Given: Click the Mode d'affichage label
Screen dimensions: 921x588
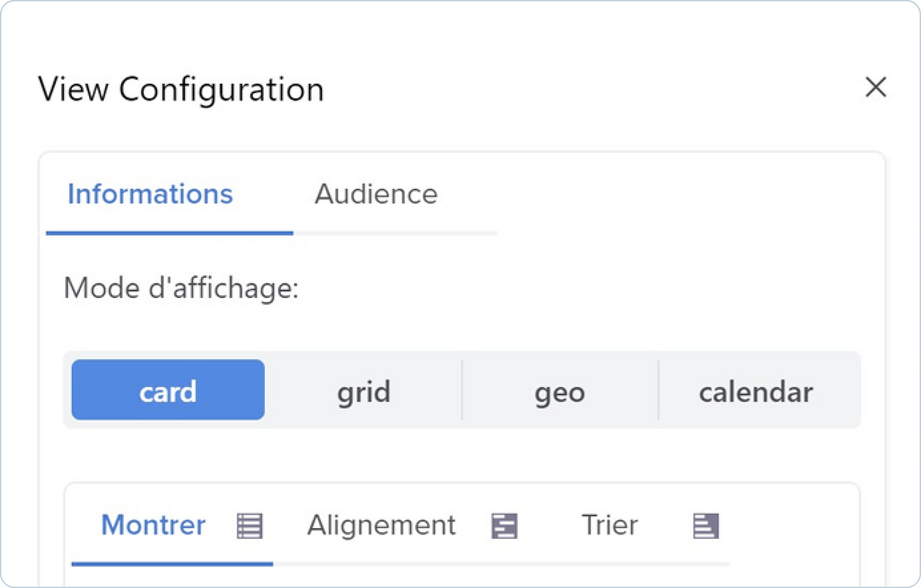Looking at the screenshot, I should 181,289.
